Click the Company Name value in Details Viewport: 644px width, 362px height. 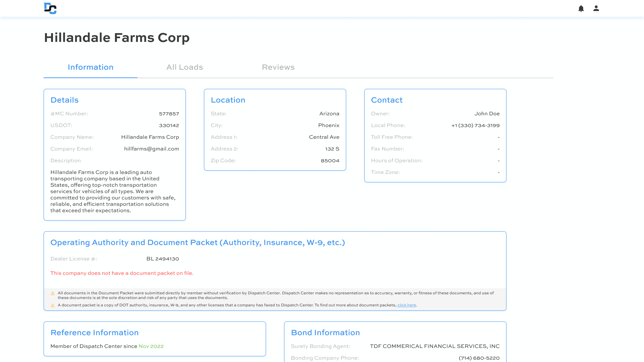(x=150, y=137)
